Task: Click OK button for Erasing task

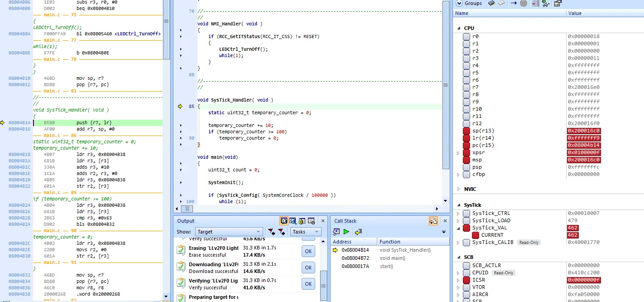Action: coord(308,251)
